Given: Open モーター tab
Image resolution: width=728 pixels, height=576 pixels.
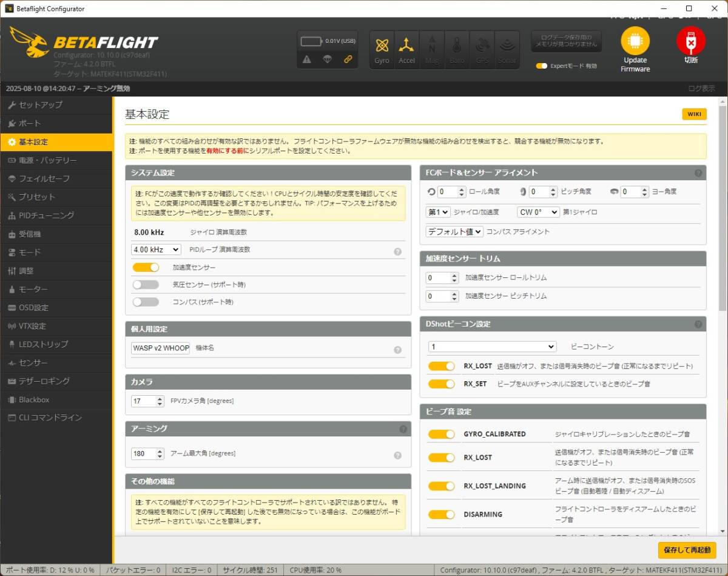Looking at the screenshot, I should 56,289.
